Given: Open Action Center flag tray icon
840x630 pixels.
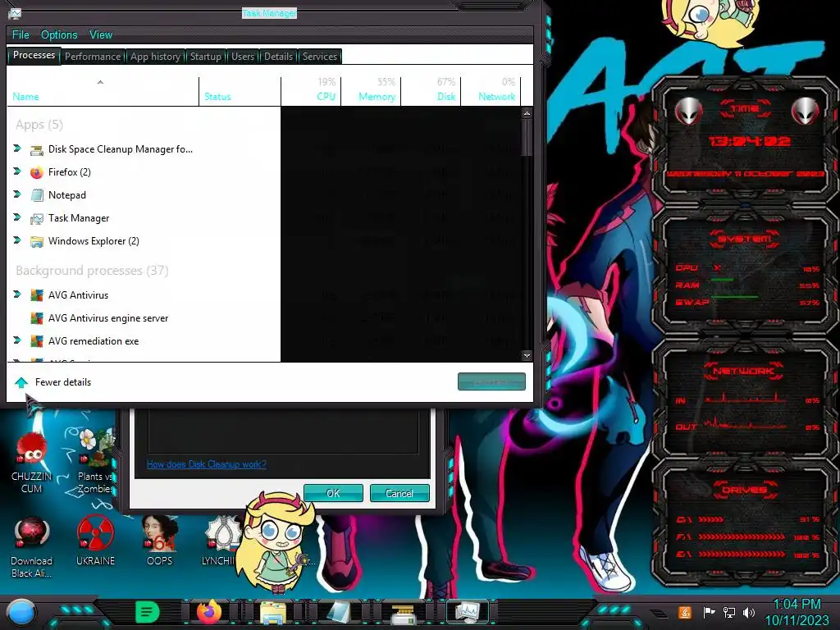Looking at the screenshot, I should [x=709, y=612].
